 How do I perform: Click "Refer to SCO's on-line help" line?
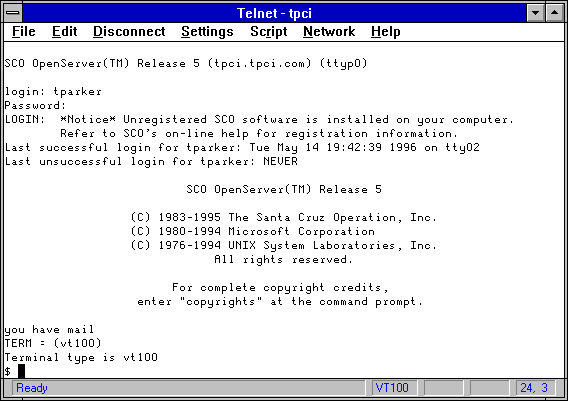[259, 133]
